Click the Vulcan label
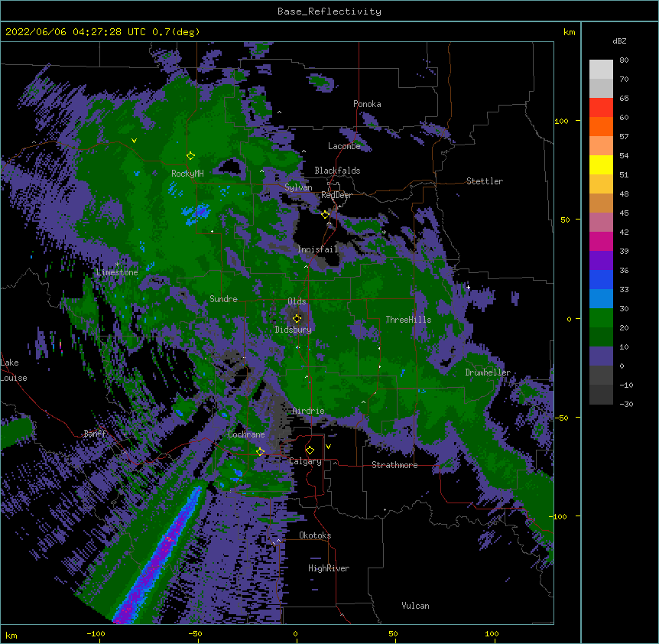This screenshot has width=659, height=644. [x=415, y=606]
